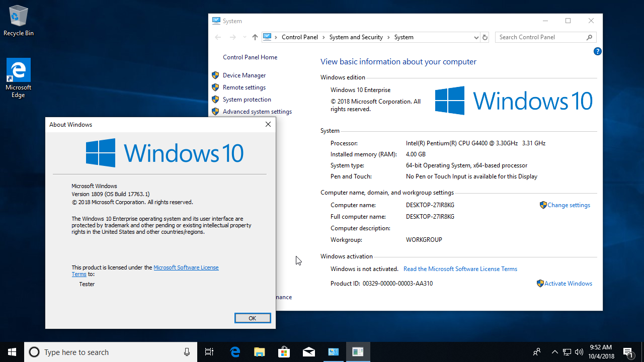Open Remote settings
This screenshot has height=362, width=644.
(244, 87)
